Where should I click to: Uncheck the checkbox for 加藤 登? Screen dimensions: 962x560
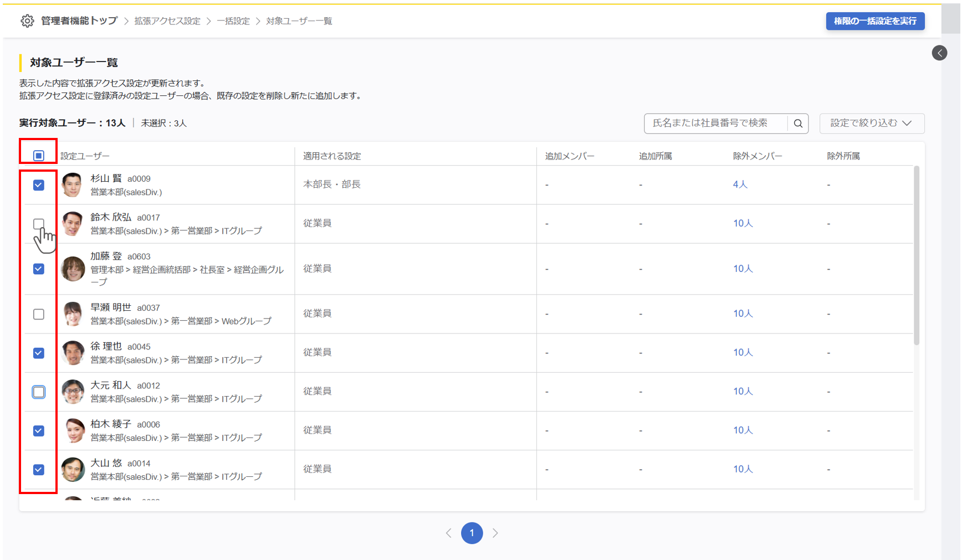38,269
